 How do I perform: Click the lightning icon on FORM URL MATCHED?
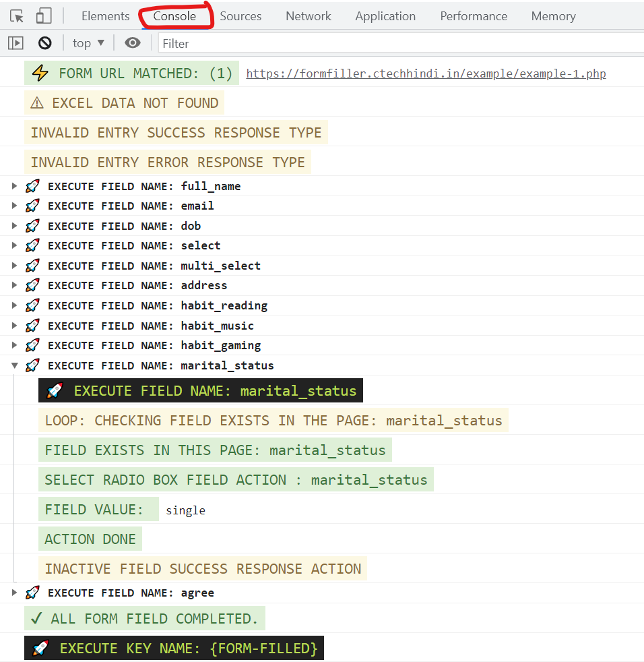[x=39, y=73]
